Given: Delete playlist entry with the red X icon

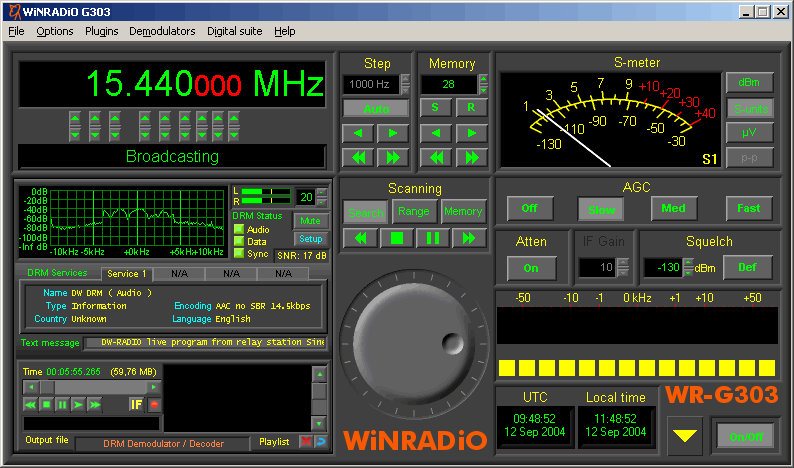Looking at the screenshot, I should [306, 442].
